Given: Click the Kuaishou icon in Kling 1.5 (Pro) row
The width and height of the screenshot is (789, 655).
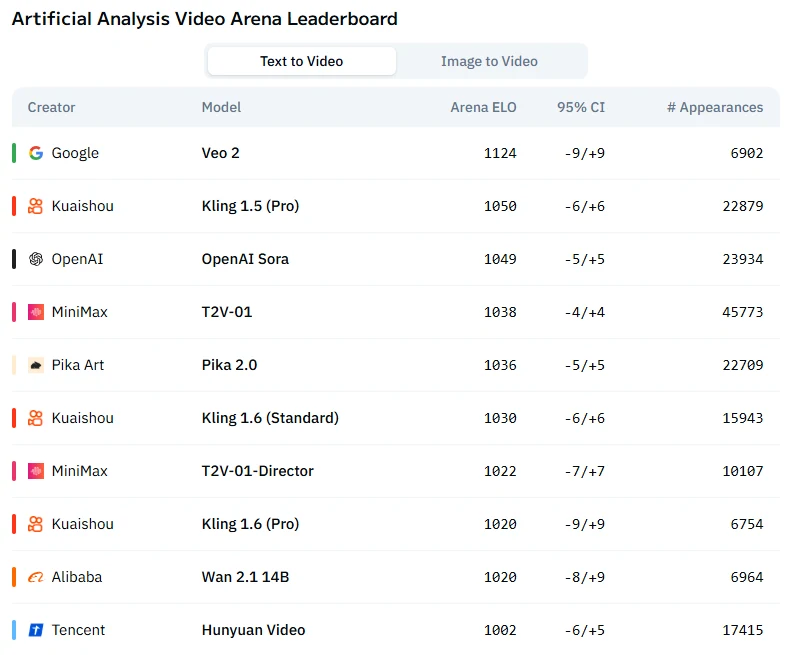Looking at the screenshot, I should pos(36,206).
